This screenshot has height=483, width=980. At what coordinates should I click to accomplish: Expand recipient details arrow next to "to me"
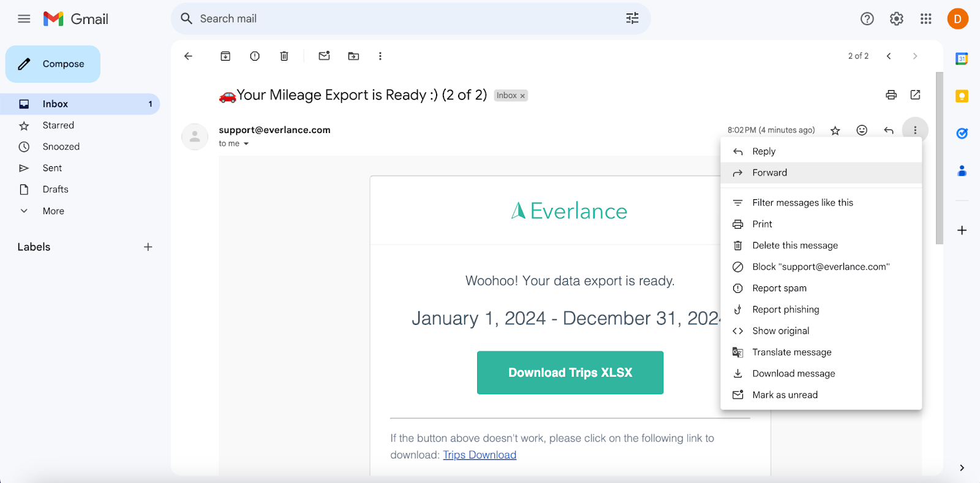tap(246, 144)
